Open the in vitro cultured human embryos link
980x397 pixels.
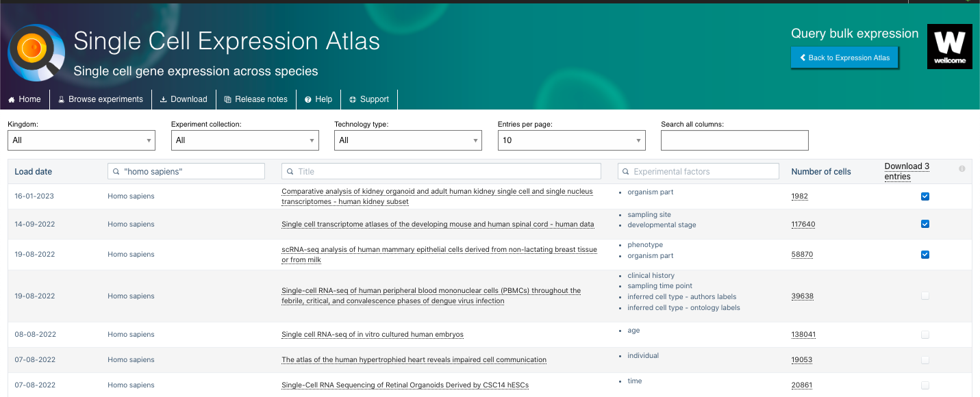pyautogui.click(x=373, y=335)
